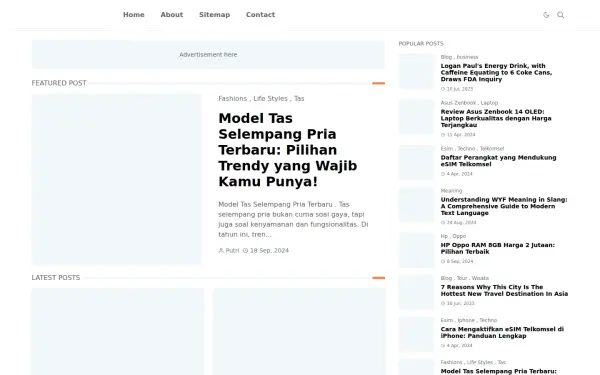Viewport: 600px width, 375px height.
Task: Open 'Review Asus Zenbook 14 OLED' post
Action: [496, 118]
